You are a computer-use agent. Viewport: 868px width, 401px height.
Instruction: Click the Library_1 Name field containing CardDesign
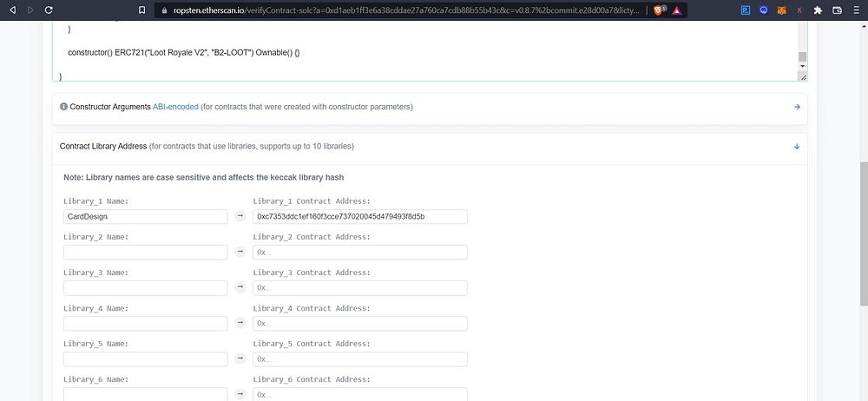click(x=145, y=217)
